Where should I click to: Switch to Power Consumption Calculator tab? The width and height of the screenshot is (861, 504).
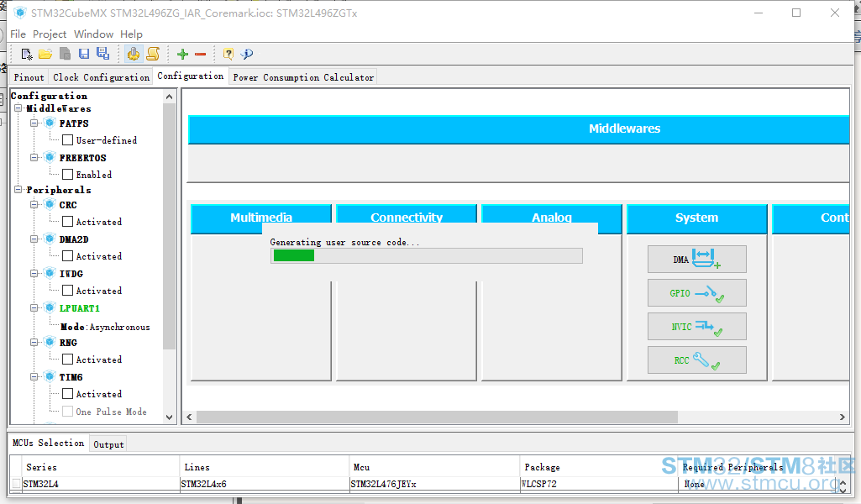pos(303,77)
